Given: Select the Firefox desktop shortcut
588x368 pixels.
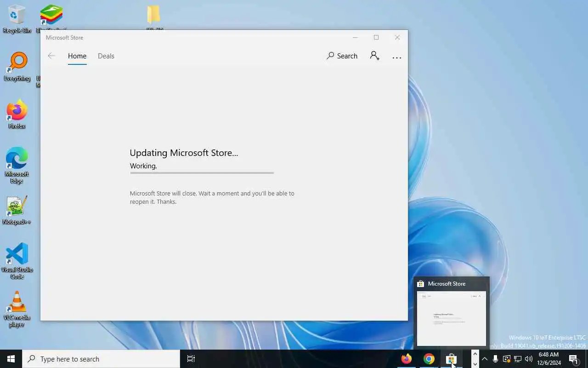Looking at the screenshot, I should tap(17, 115).
